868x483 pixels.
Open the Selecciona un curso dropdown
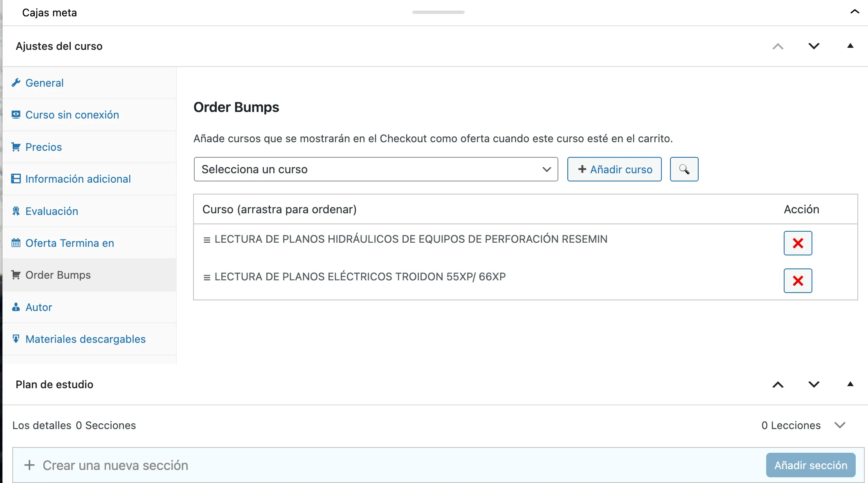[376, 169]
